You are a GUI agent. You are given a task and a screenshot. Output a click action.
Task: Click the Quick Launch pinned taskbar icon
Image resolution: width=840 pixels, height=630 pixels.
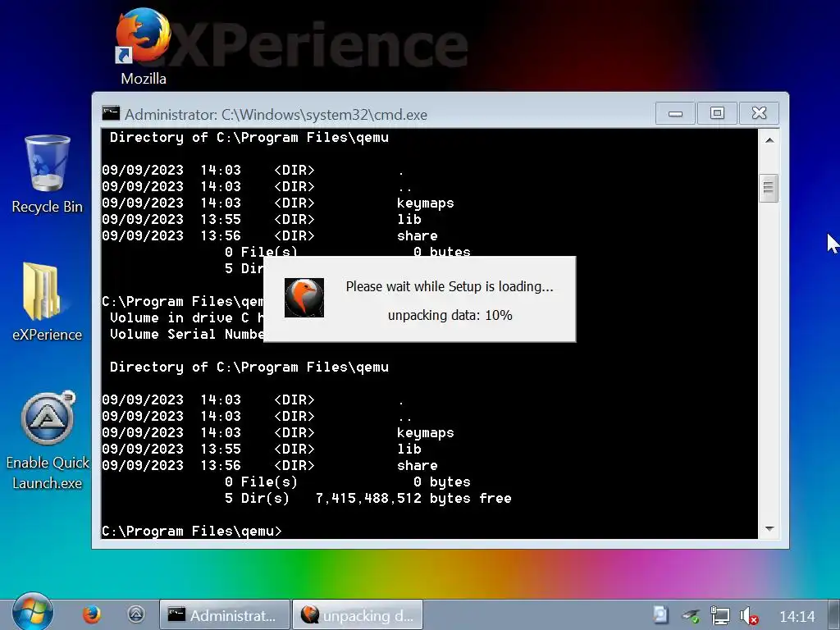pos(136,614)
